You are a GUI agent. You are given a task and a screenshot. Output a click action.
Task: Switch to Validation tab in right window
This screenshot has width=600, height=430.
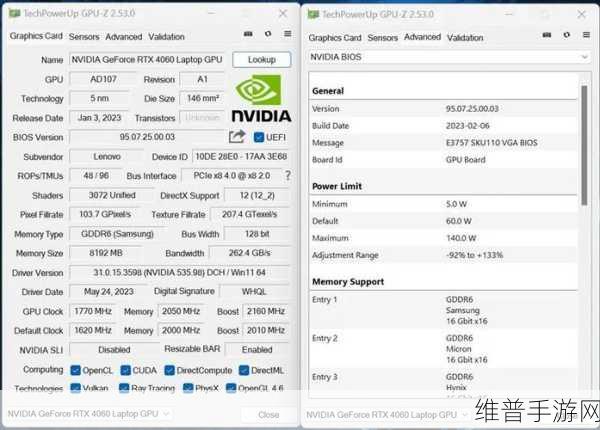pos(465,37)
